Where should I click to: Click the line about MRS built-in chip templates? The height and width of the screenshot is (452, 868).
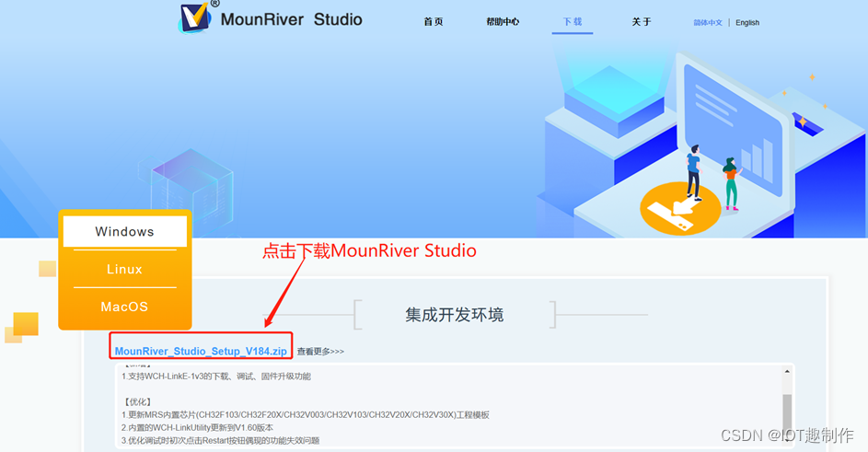305,415
